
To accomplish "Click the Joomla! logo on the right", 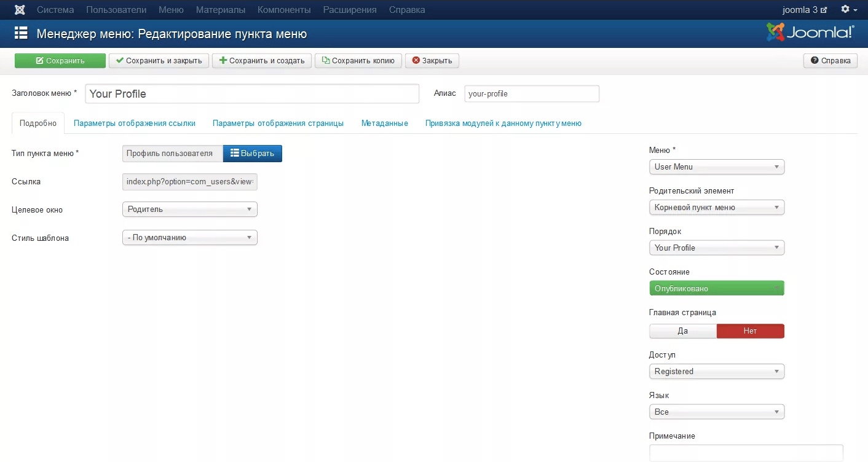I will click(x=810, y=33).
